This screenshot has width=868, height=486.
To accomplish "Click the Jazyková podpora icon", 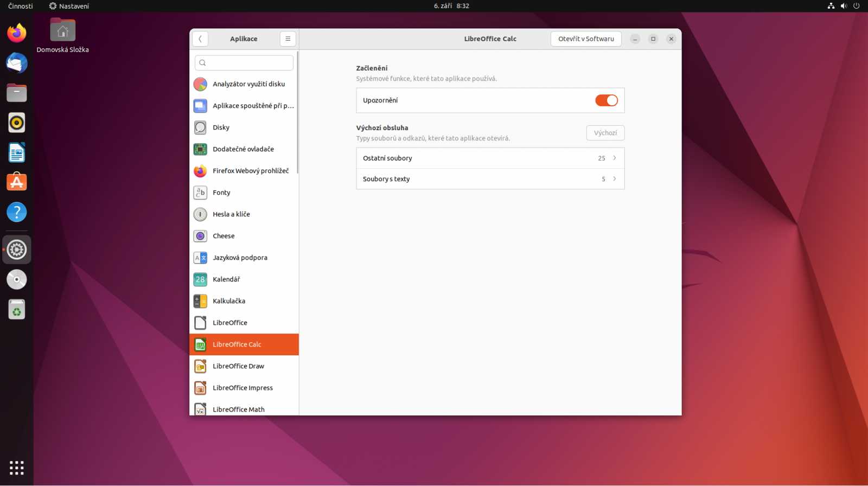I will pyautogui.click(x=200, y=258).
